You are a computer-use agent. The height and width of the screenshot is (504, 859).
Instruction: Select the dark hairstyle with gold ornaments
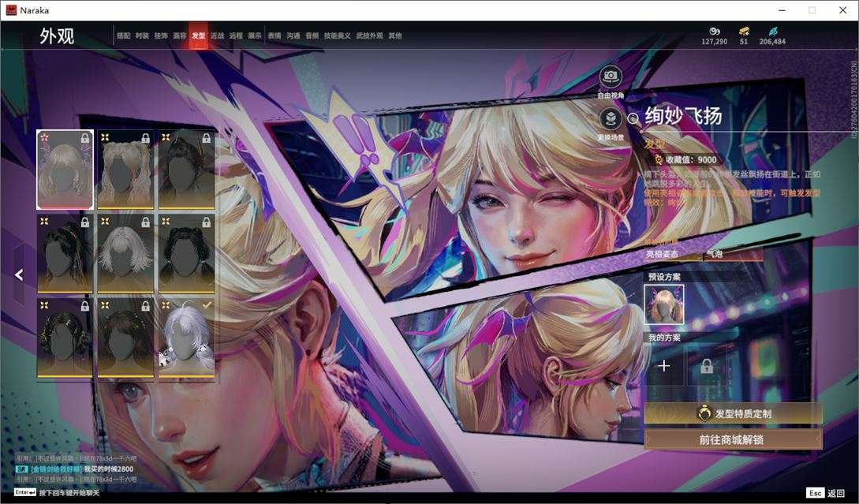tap(65, 338)
